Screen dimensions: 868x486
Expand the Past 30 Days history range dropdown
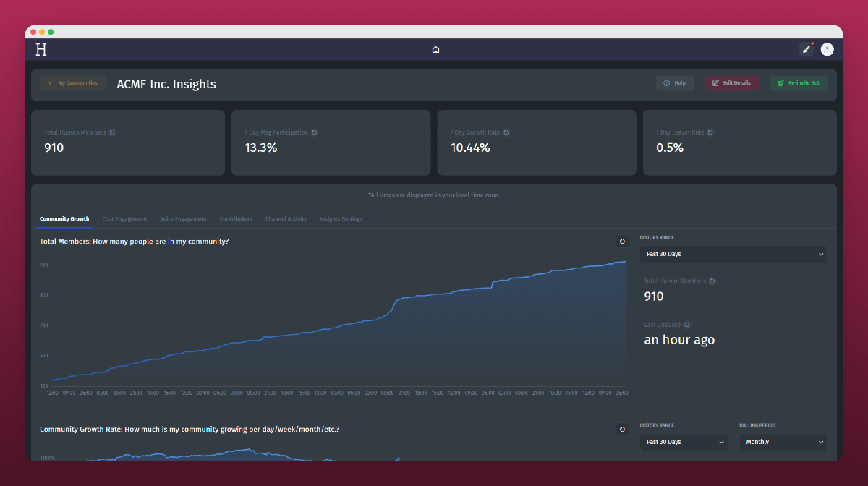(733, 254)
